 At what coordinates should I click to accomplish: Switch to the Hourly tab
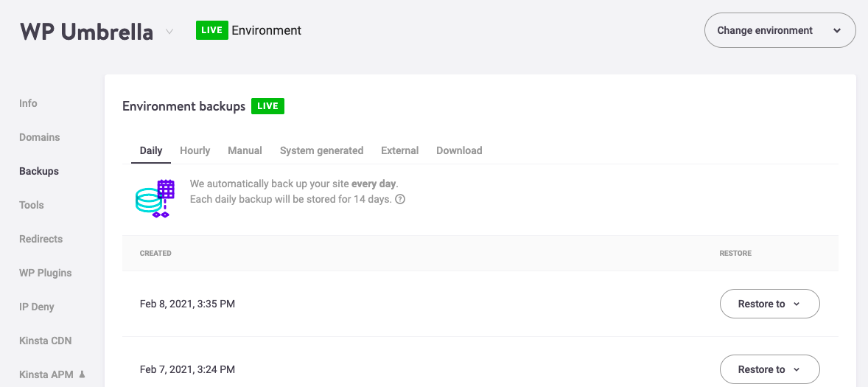(x=195, y=150)
